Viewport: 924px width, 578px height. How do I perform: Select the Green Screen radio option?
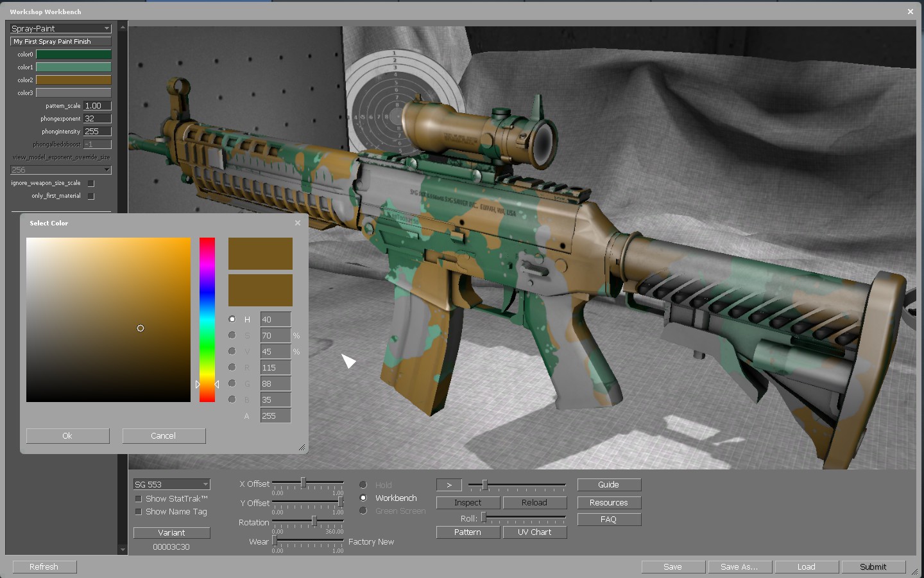coord(363,511)
